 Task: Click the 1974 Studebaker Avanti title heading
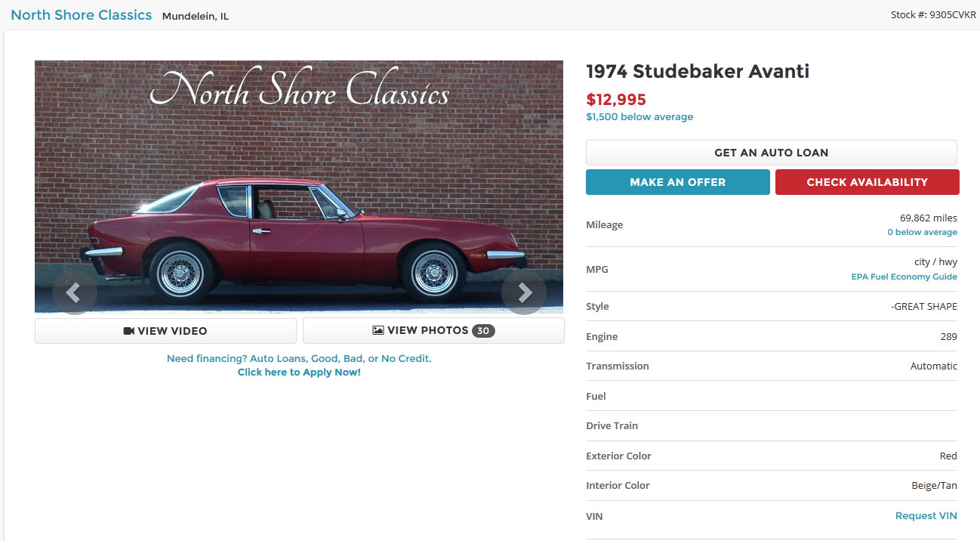coord(698,72)
